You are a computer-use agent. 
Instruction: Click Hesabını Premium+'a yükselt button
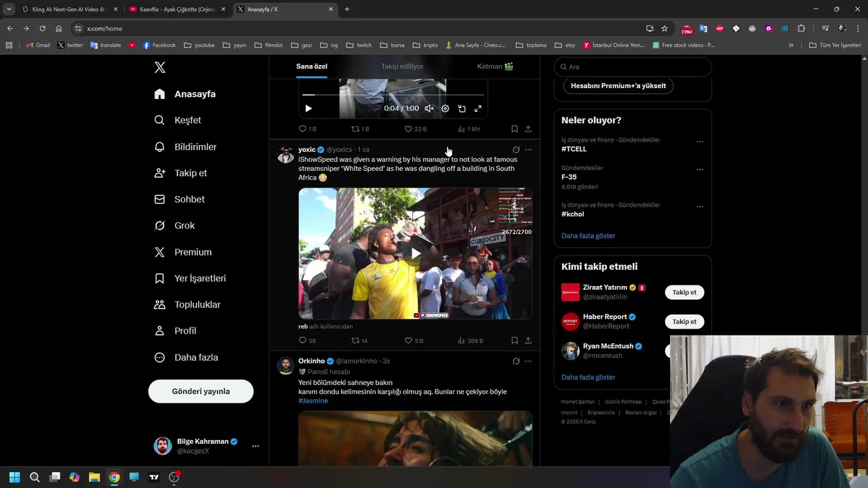[618, 86]
